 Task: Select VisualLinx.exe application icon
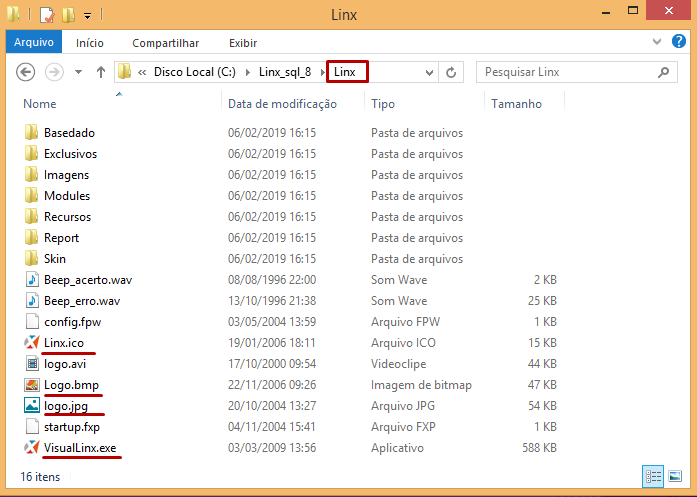point(32,447)
